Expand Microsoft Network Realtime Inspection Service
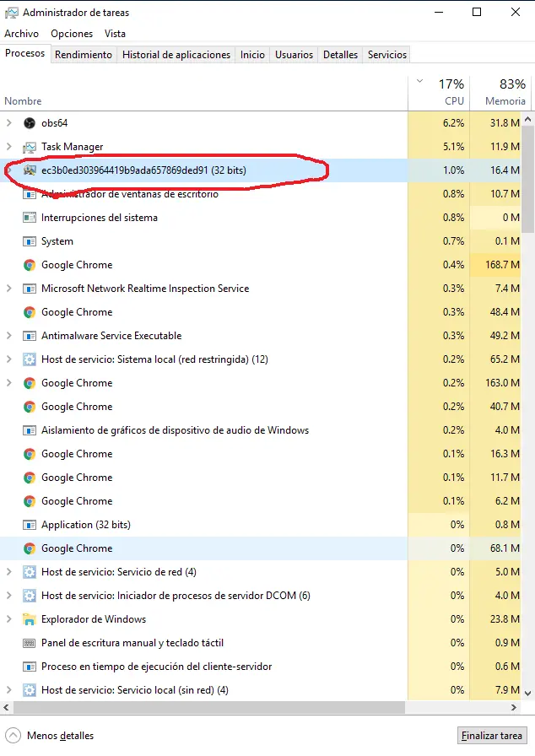535x756 pixels. coord(8,289)
